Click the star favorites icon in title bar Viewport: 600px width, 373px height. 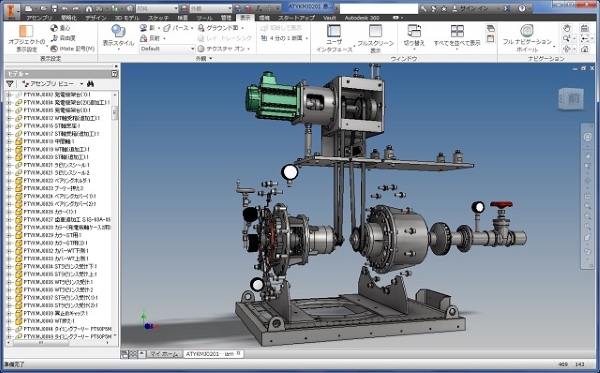click(444, 8)
